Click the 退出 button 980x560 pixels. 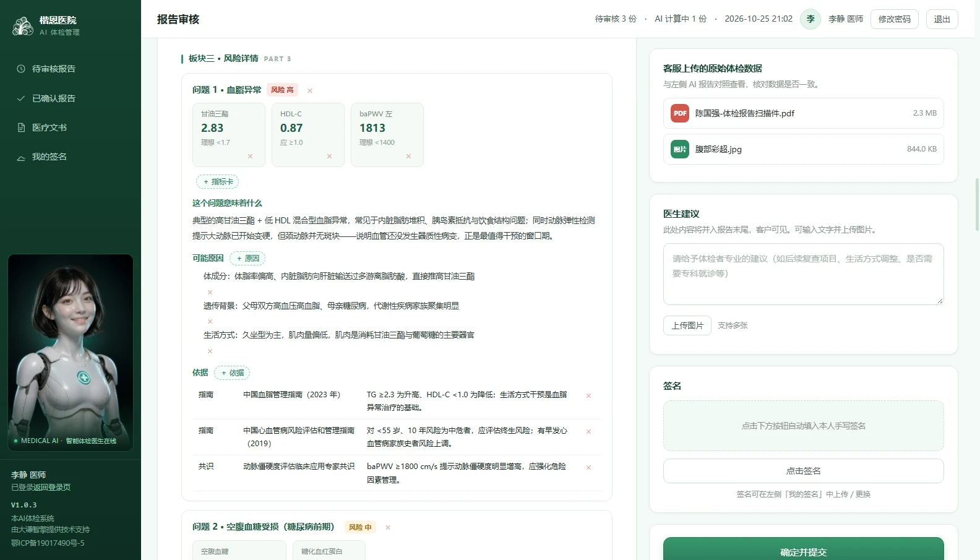pyautogui.click(x=942, y=19)
